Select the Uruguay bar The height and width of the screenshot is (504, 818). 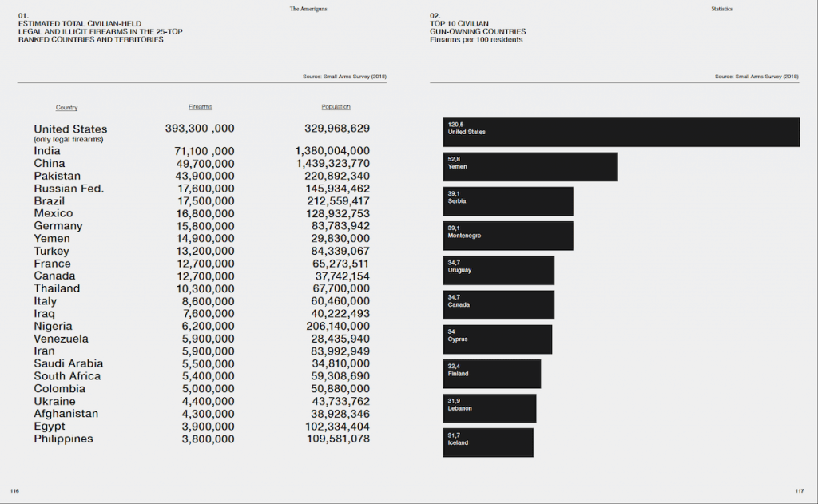[498, 270]
